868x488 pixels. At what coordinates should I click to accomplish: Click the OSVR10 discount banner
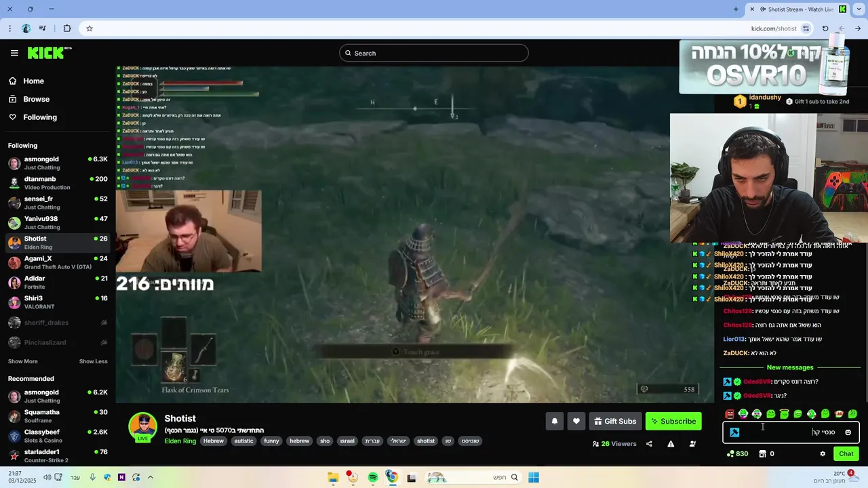pos(764,67)
